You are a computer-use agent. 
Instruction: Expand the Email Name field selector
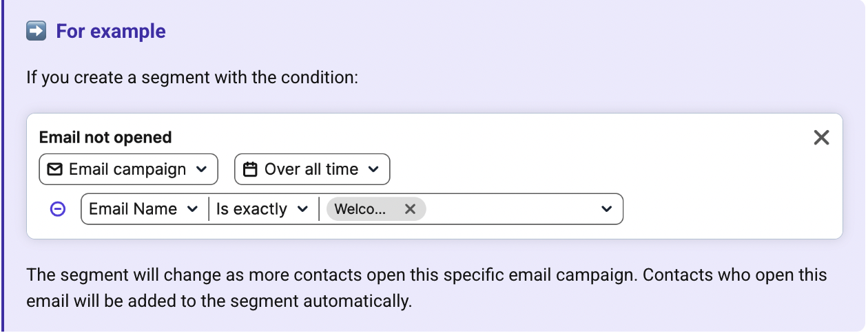click(144, 209)
